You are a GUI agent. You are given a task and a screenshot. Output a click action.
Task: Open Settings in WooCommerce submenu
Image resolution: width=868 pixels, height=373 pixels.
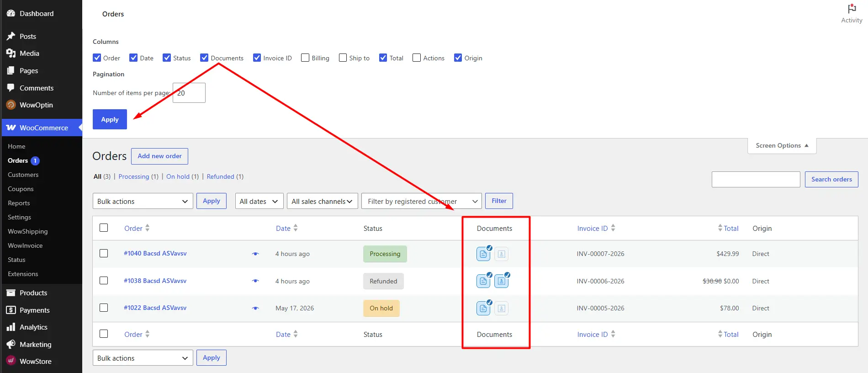pyautogui.click(x=20, y=217)
